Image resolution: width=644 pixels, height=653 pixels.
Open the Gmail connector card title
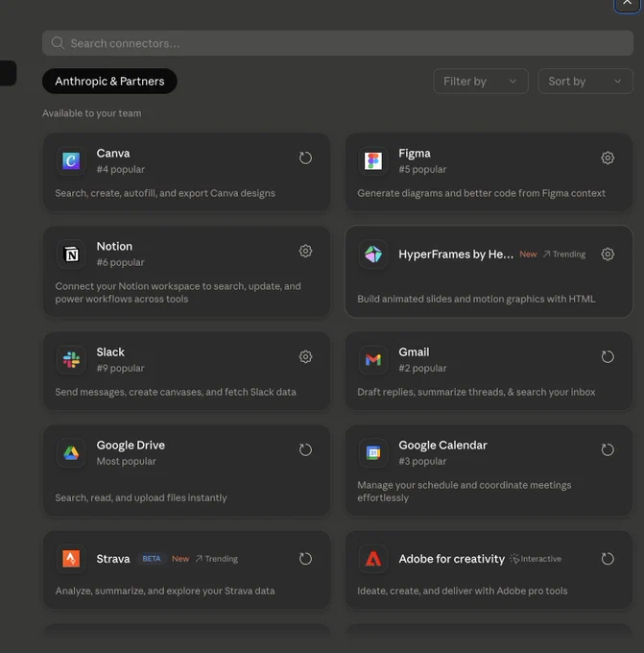coord(414,351)
